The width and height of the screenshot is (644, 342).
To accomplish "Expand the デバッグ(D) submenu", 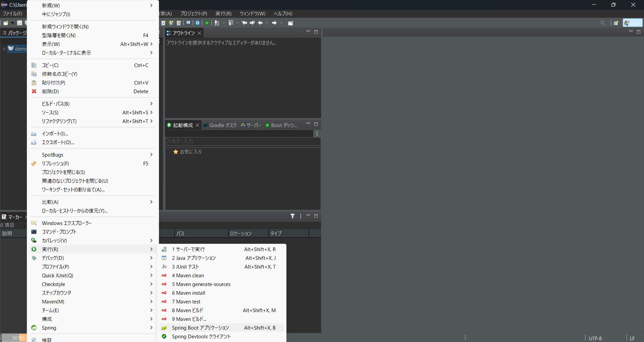I will pos(93,258).
